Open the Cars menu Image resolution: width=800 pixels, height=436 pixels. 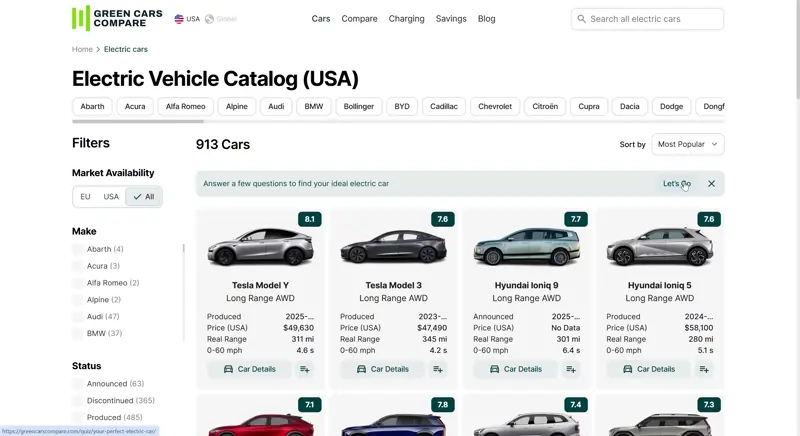321,19
